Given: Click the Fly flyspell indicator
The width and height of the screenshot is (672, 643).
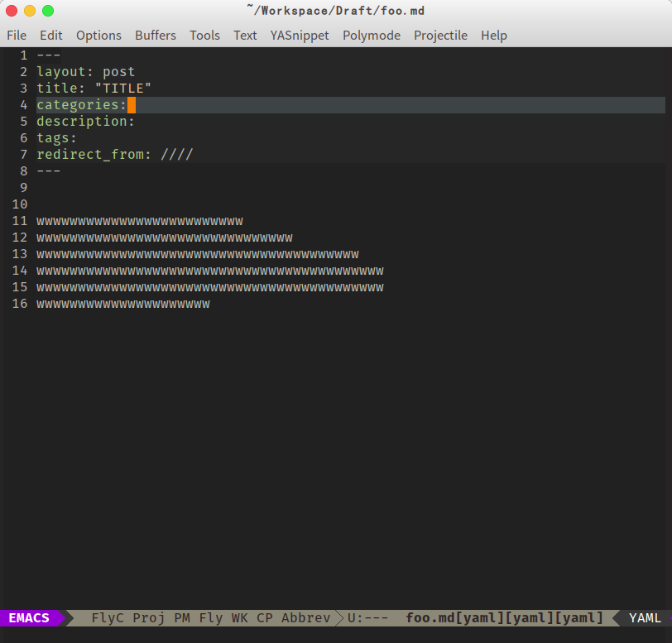Looking at the screenshot, I should coord(211,617).
